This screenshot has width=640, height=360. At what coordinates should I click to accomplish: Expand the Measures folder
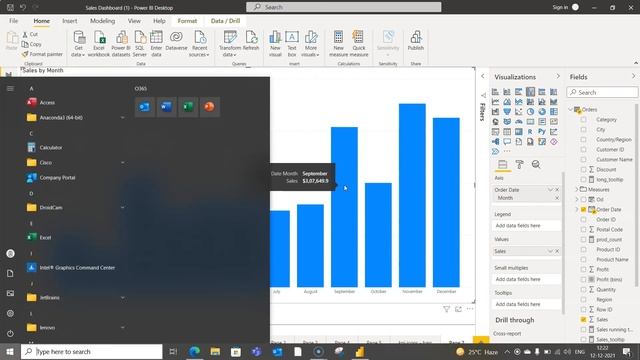(x=577, y=189)
